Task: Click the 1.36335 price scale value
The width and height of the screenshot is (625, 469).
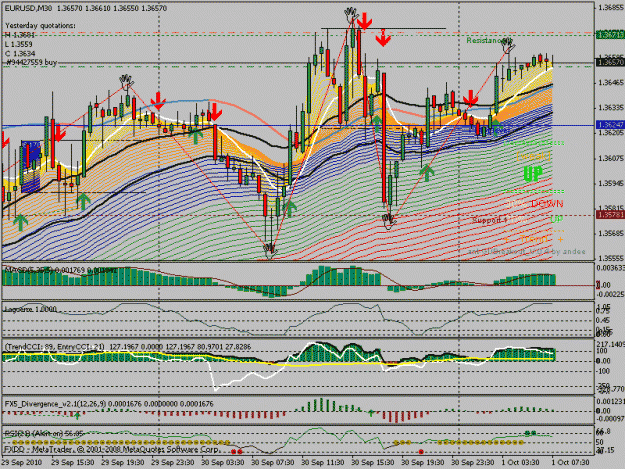Action: tap(611, 108)
